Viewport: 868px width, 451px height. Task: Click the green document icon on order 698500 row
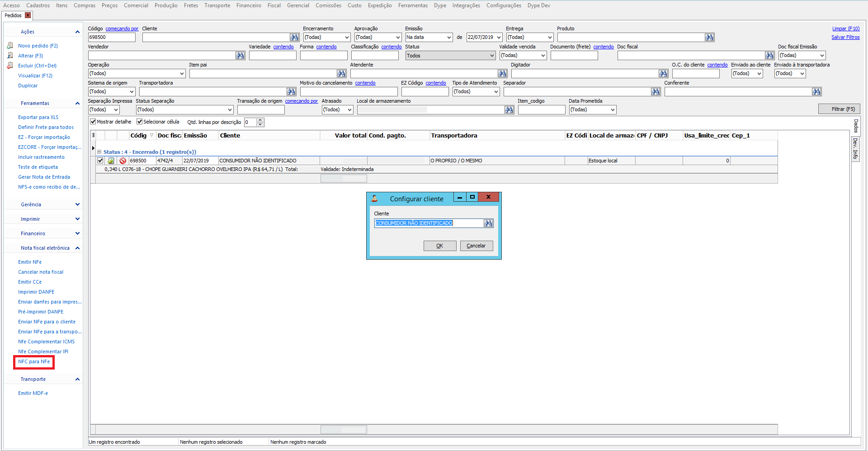point(111,161)
